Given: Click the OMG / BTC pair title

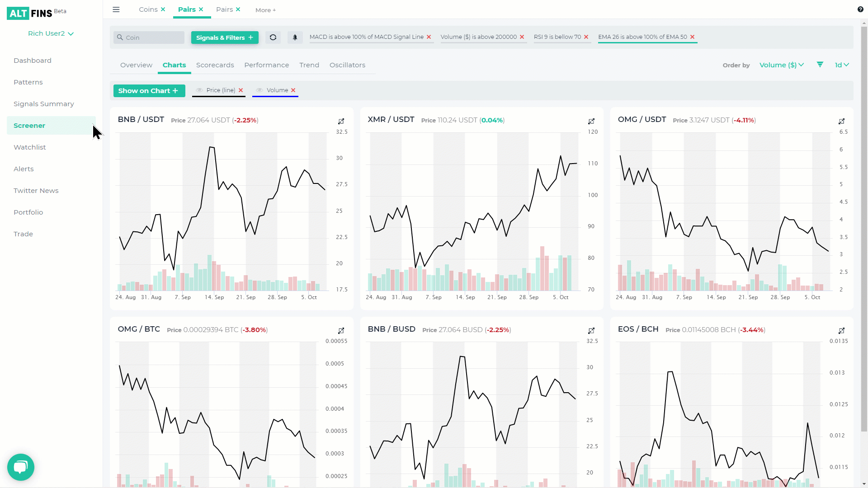Looking at the screenshot, I should (139, 329).
